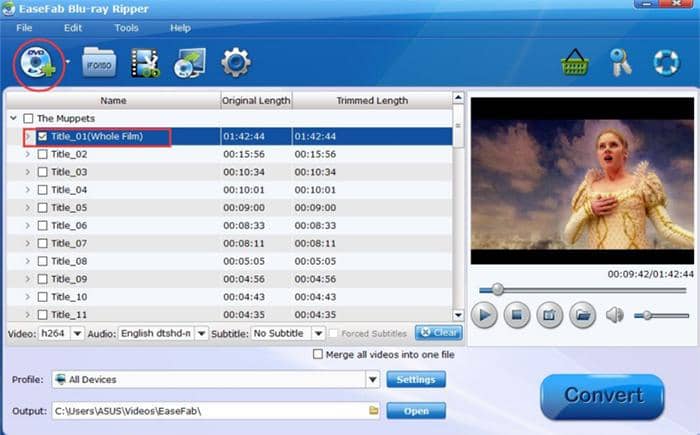Open the Video codec h264 dropdown

point(77,334)
